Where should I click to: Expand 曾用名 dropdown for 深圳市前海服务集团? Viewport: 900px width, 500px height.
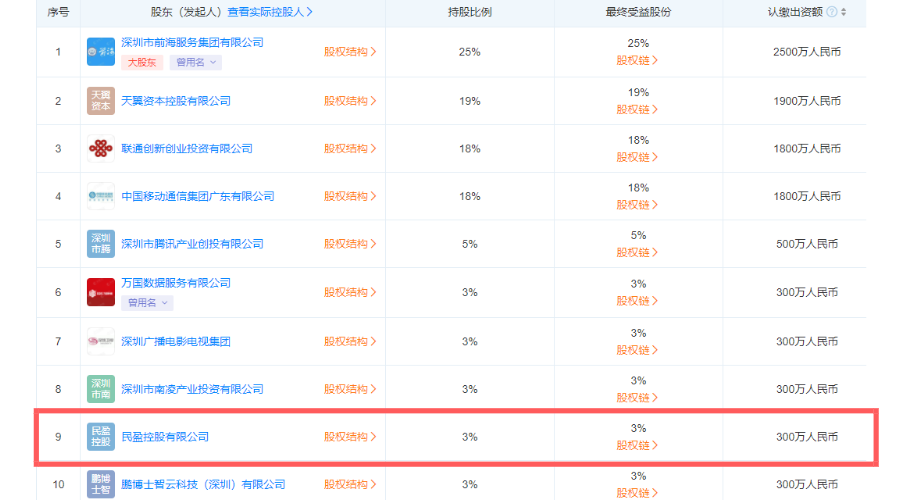click(196, 63)
